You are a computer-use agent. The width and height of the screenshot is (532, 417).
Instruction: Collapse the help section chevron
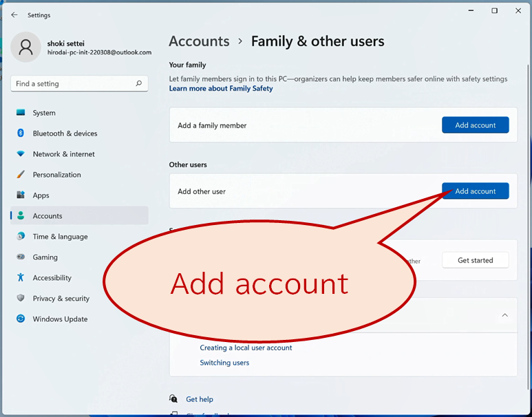click(505, 315)
